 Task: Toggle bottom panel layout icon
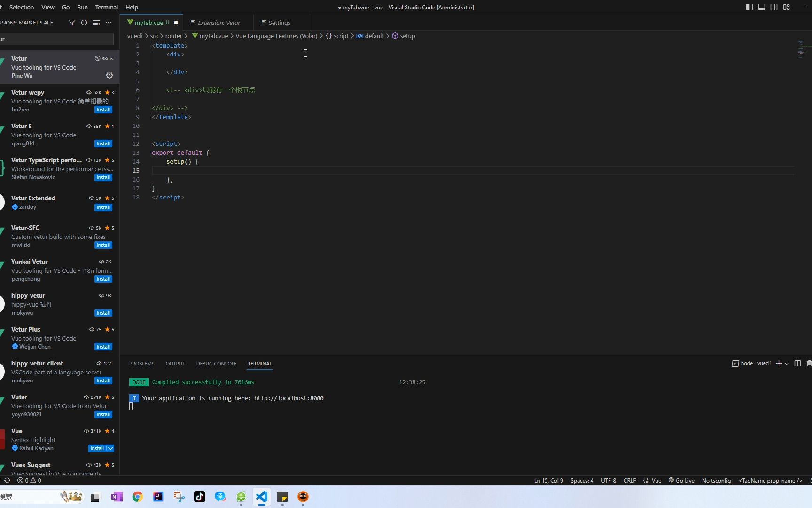coord(762,7)
